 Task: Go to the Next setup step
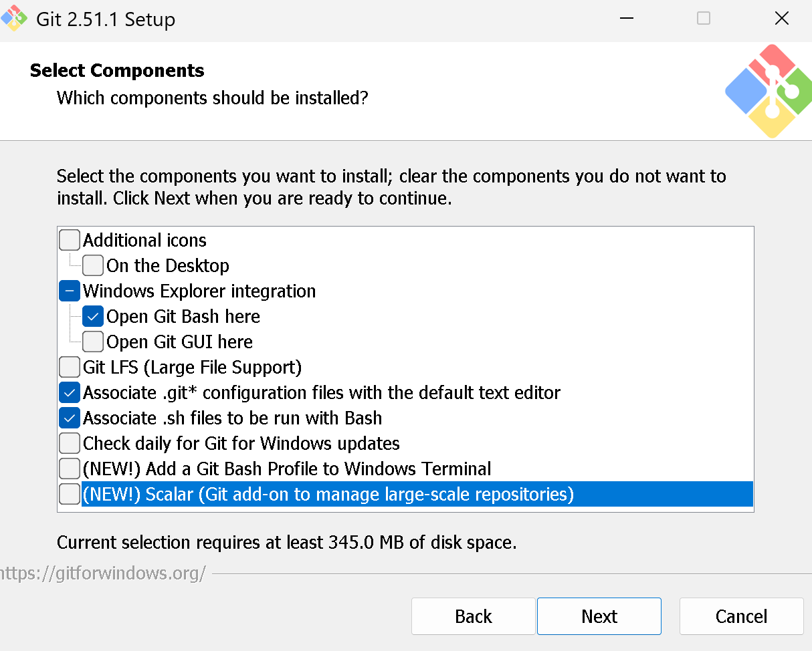(599, 616)
